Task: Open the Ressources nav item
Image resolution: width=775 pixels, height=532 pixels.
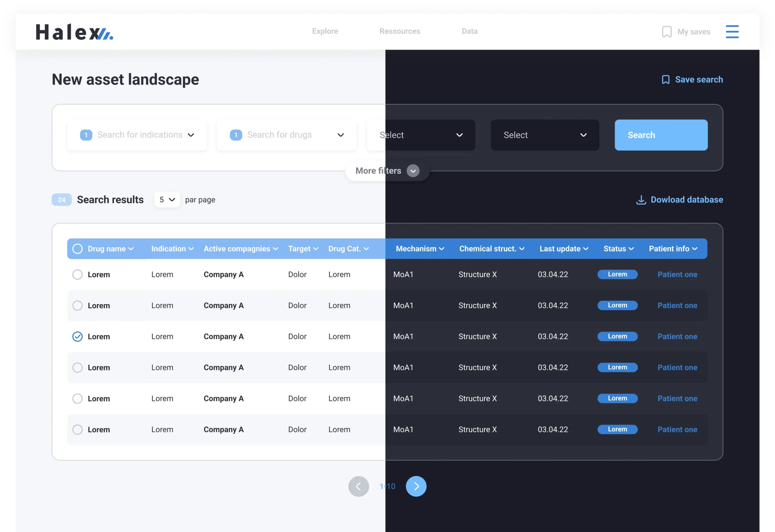Action: coord(400,31)
